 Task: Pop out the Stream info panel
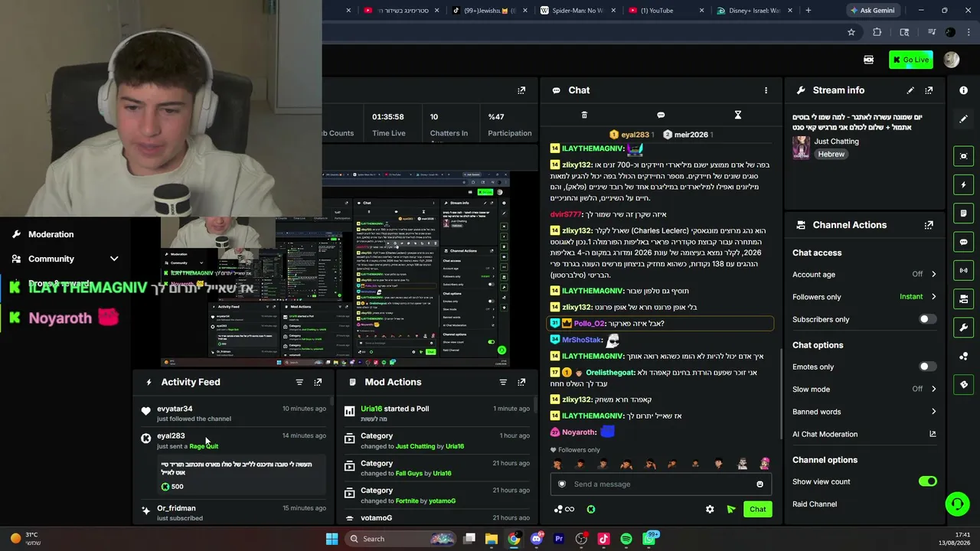coord(929,90)
